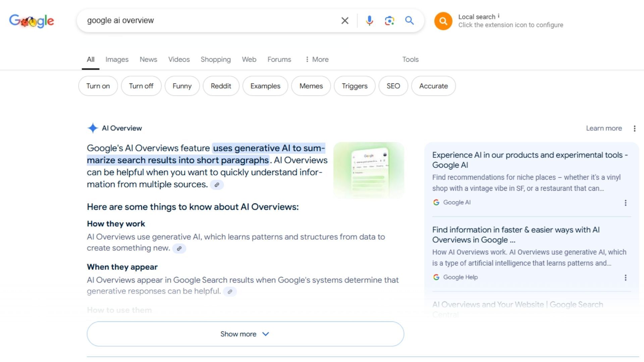This screenshot has height=362, width=644.
Task: Clear the search query with the X icon
Action: [344, 20]
